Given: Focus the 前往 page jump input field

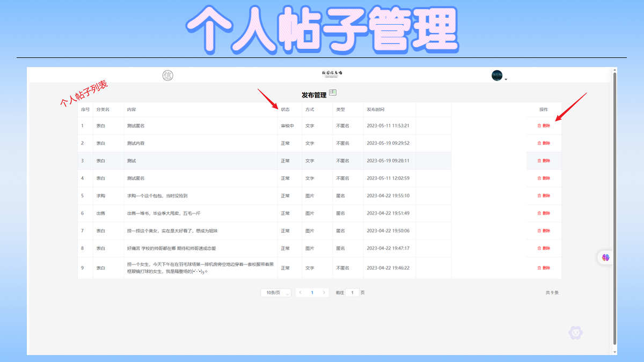Looking at the screenshot, I should [x=352, y=293].
